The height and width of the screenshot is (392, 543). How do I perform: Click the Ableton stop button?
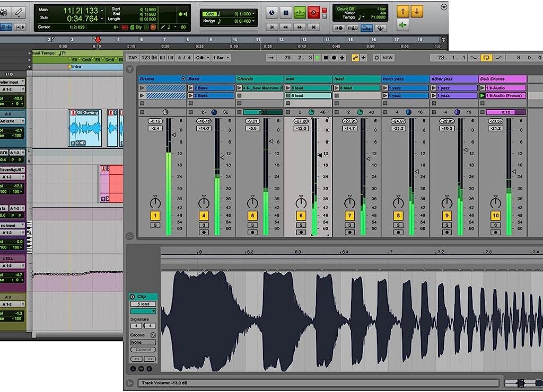[326, 58]
